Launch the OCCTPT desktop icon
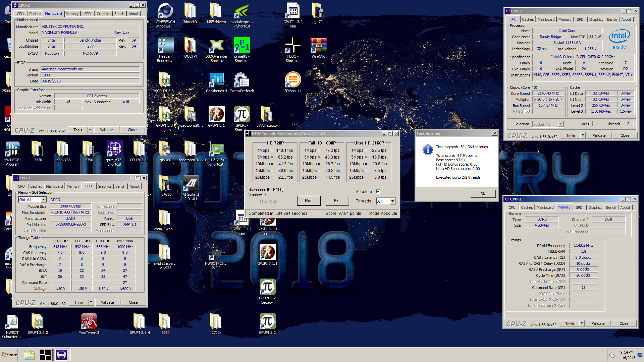 (x=191, y=48)
